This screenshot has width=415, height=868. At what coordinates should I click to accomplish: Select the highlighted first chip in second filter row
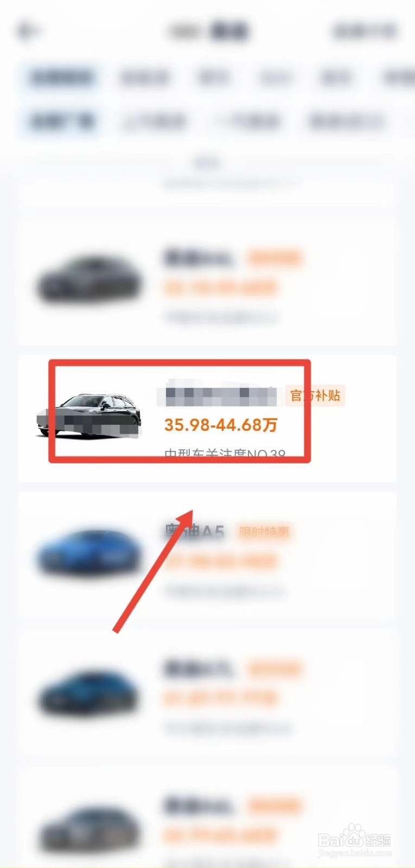[61, 120]
